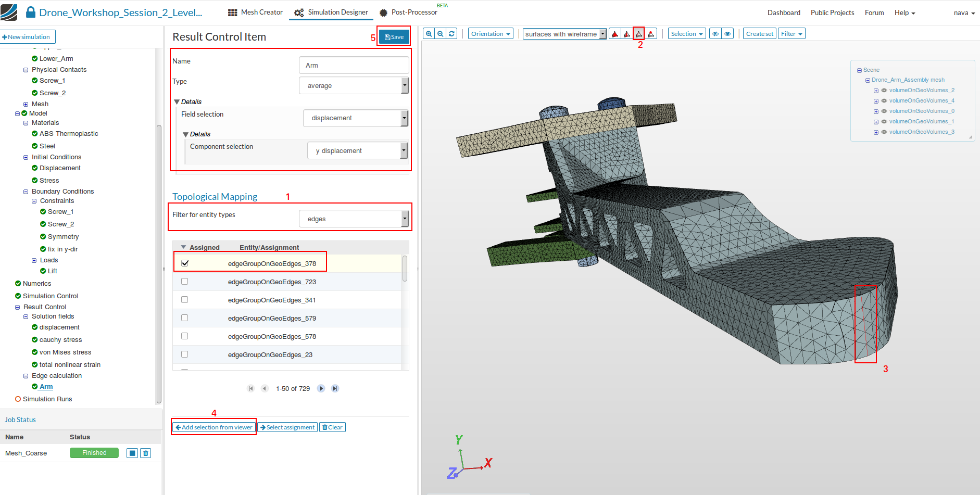Click the hide selection crossed-eye icon
980x495 pixels.
tap(715, 34)
